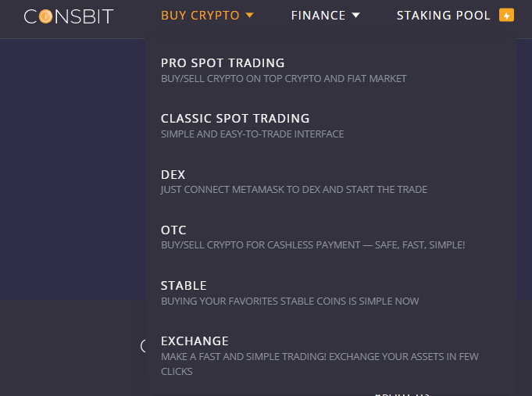This screenshot has height=396, width=532.
Task: Click the orange lightning bolt badge
Action: [x=506, y=16]
